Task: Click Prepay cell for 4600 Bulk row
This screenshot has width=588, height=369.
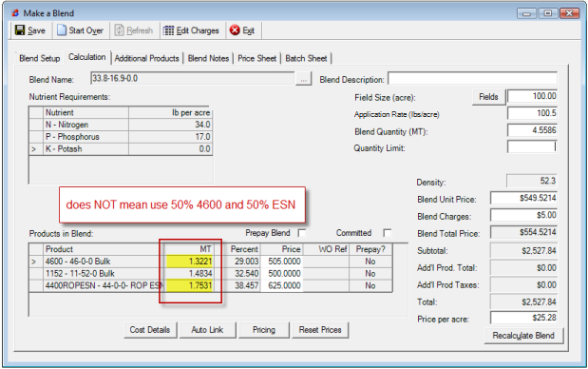Action: pyautogui.click(x=370, y=262)
